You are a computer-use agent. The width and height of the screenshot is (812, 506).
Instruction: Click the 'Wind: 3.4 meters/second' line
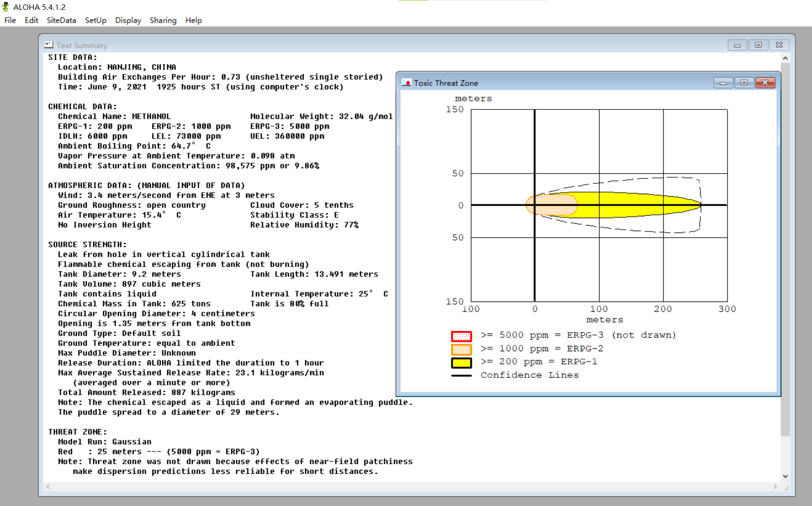tap(166, 195)
